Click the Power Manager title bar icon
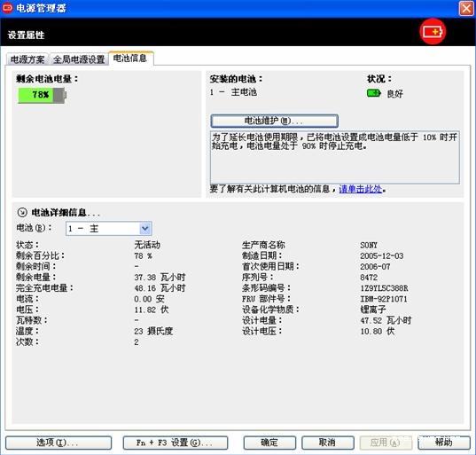The height and width of the screenshot is (455, 476). pos(7,8)
